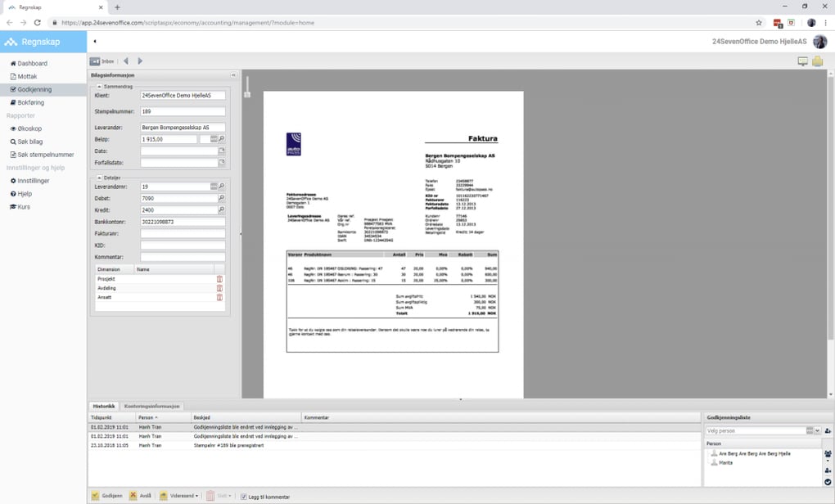Open the Velg person dropdown

[816, 430]
